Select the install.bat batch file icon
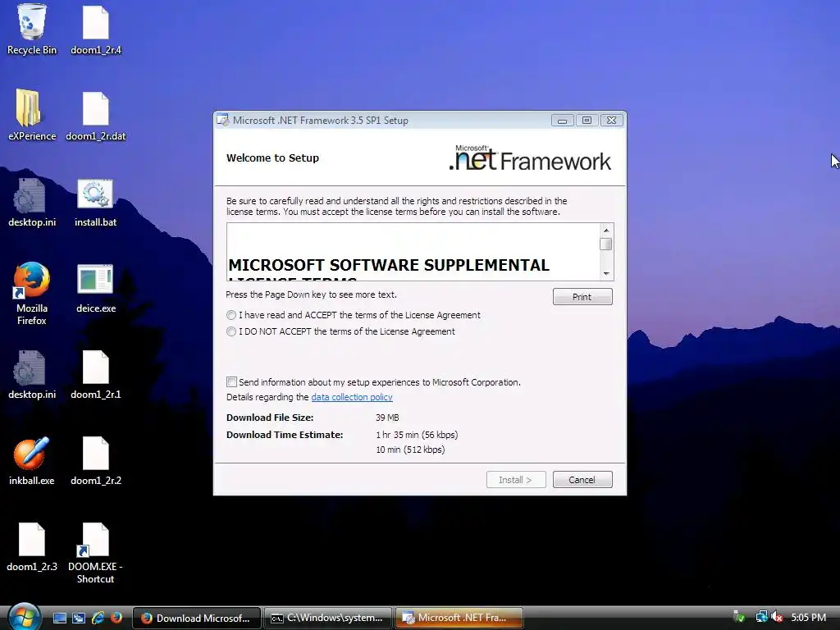 pos(95,202)
